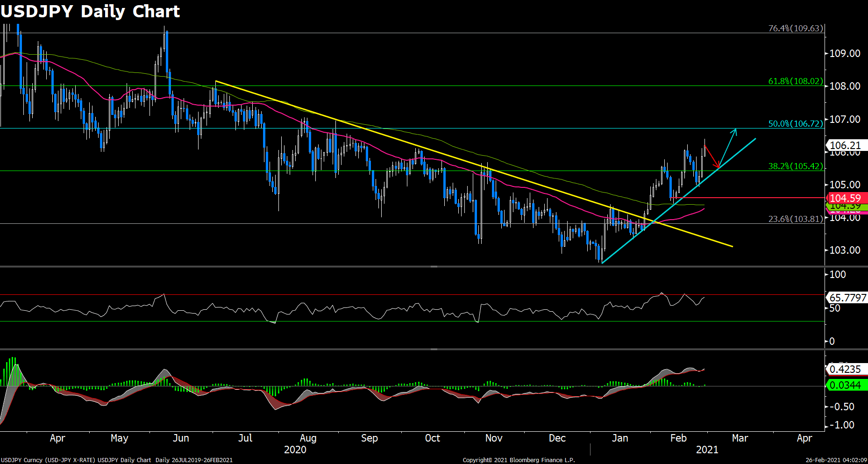This screenshot has width=868, height=464.
Task: Click the Dec label on the time axis
Action: pyautogui.click(x=557, y=438)
